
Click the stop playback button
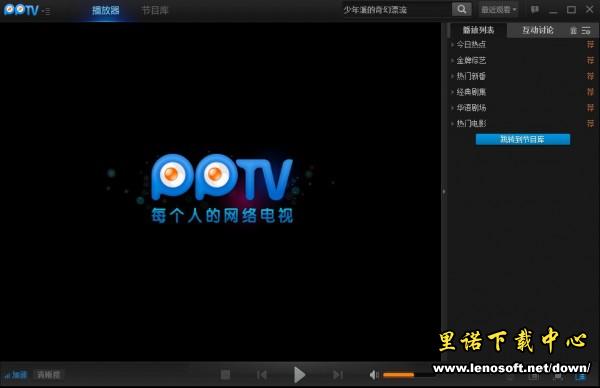point(225,375)
